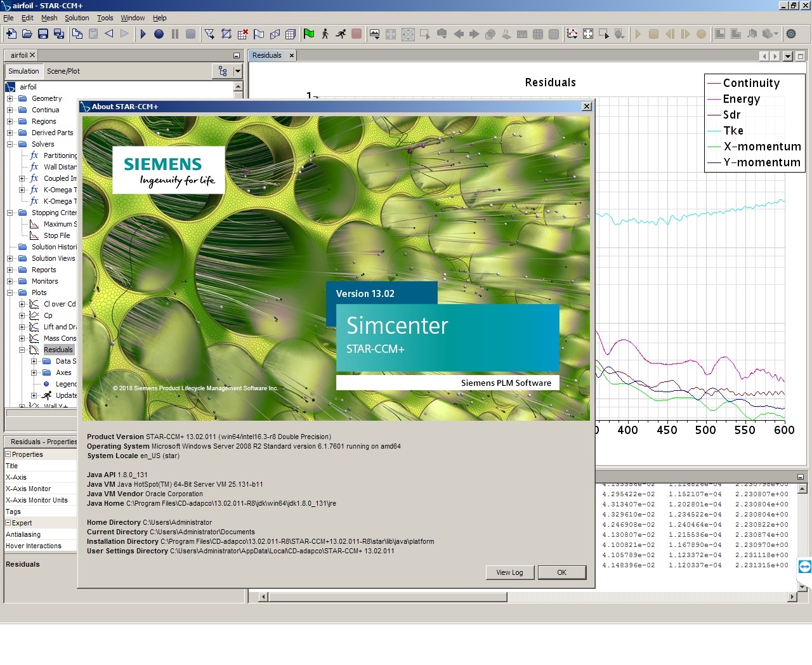
Task: Collapse the Properties section in properties panel
Action: point(8,454)
